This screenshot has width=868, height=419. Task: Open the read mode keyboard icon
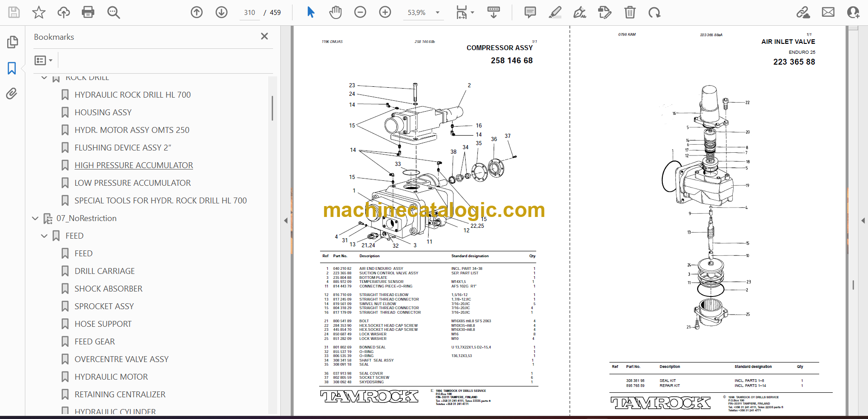point(494,12)
